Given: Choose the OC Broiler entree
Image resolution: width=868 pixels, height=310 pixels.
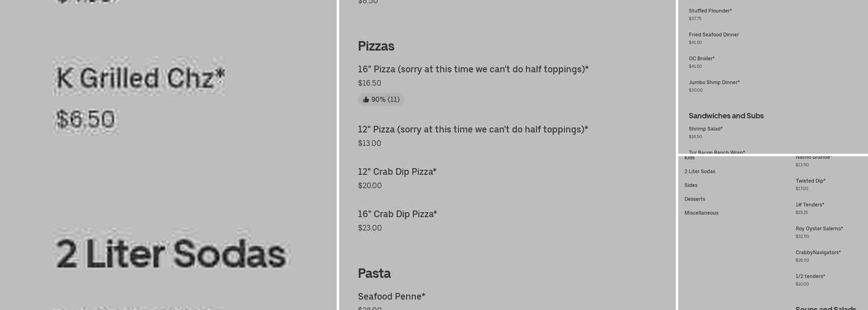Looking at the screenshot, I should click(x=701, y=59).
